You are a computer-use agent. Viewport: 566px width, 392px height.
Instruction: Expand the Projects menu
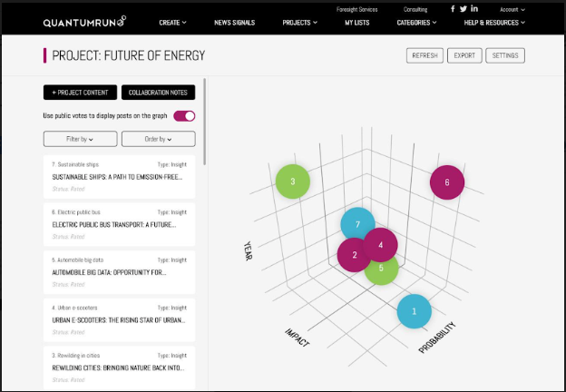click(299, 23)
